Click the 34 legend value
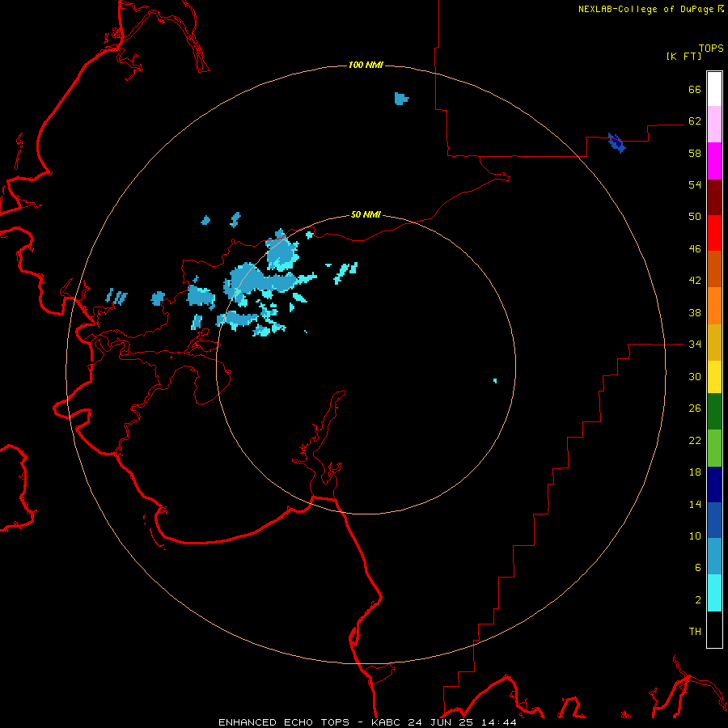The width and height of the screenshot is (728, 728). (x=695, y=344)
